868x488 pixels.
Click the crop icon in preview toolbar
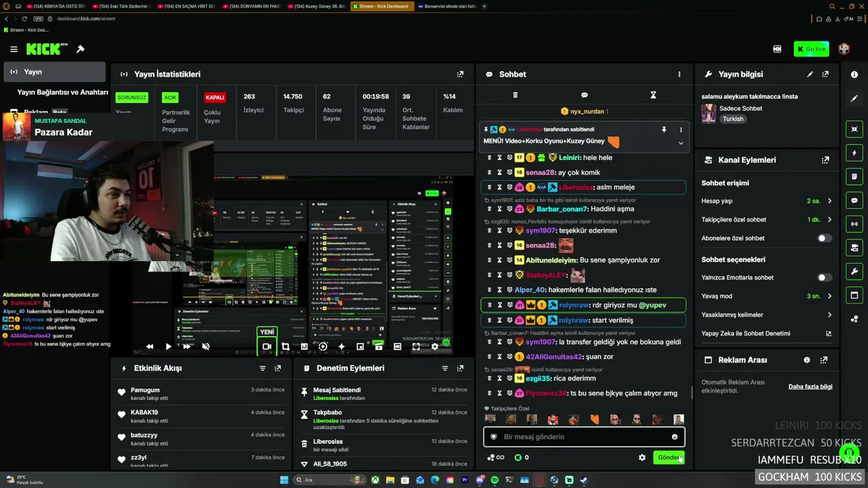[x=285, y=346]
